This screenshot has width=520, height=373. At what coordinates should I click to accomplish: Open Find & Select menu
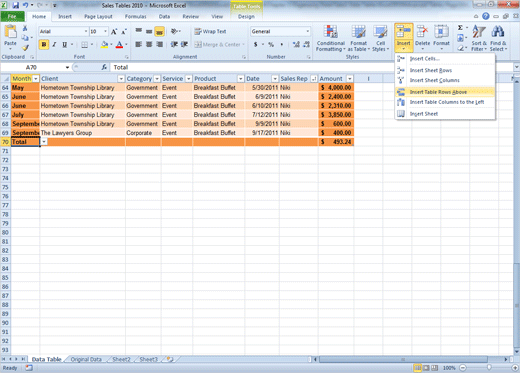pyautogui.click(x=498, y=38)
